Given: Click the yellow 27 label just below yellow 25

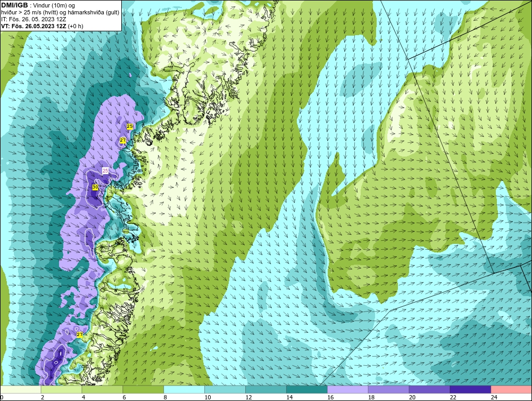Looking at the screenshot, I should (123, 140).
